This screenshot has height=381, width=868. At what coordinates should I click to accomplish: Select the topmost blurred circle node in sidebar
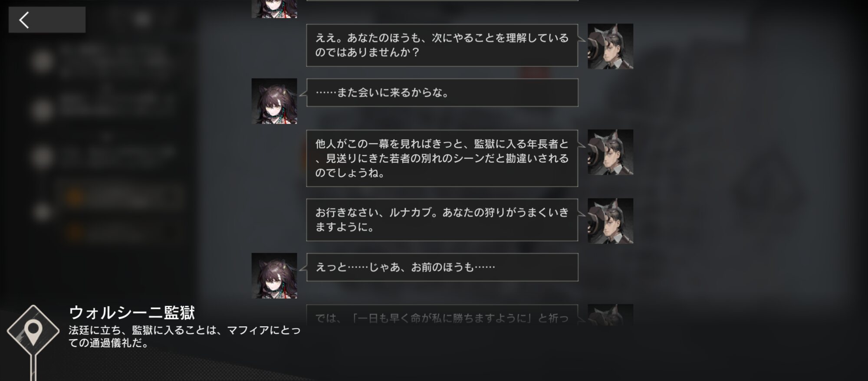[x=43, y=61]
